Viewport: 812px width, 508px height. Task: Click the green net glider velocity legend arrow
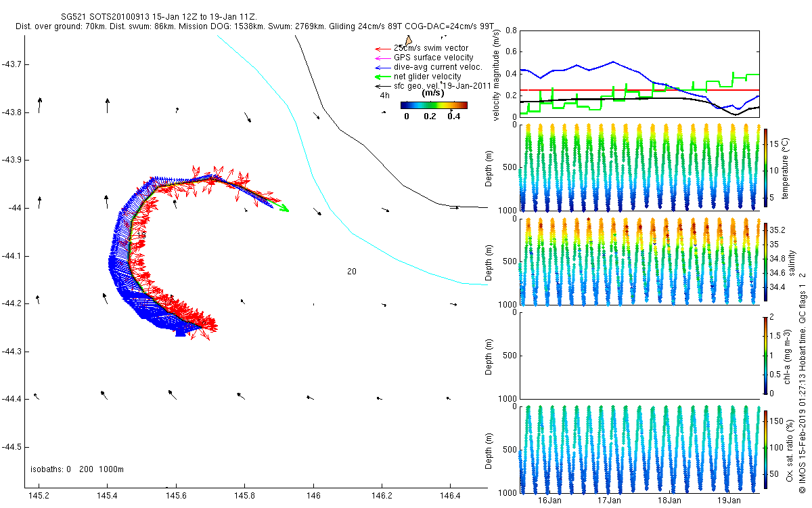(382, 77)
